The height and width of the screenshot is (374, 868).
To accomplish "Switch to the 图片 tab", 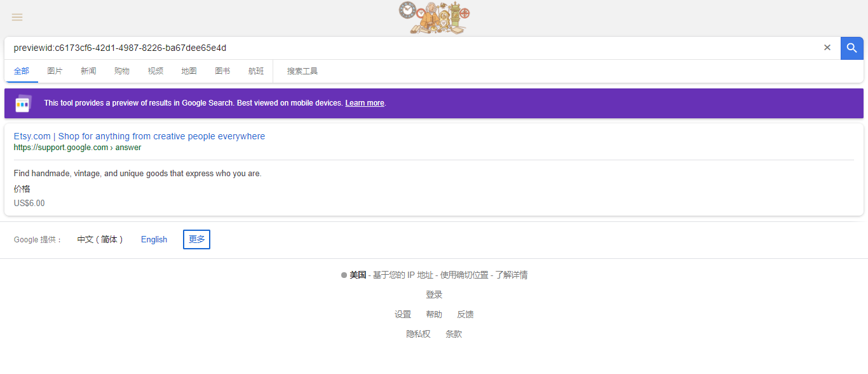I will click(x=55, y=71).
